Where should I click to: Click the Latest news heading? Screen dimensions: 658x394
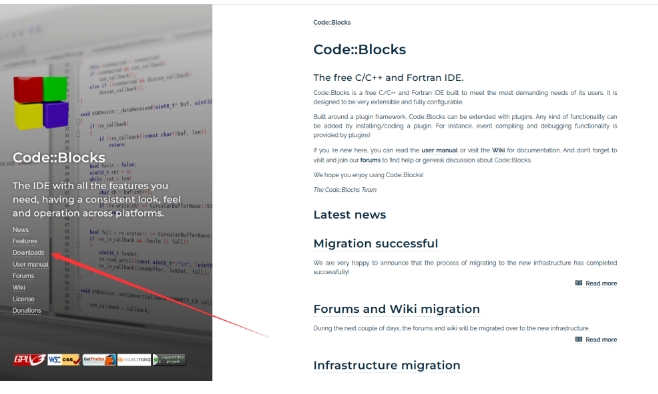click(x=350, y=214)
